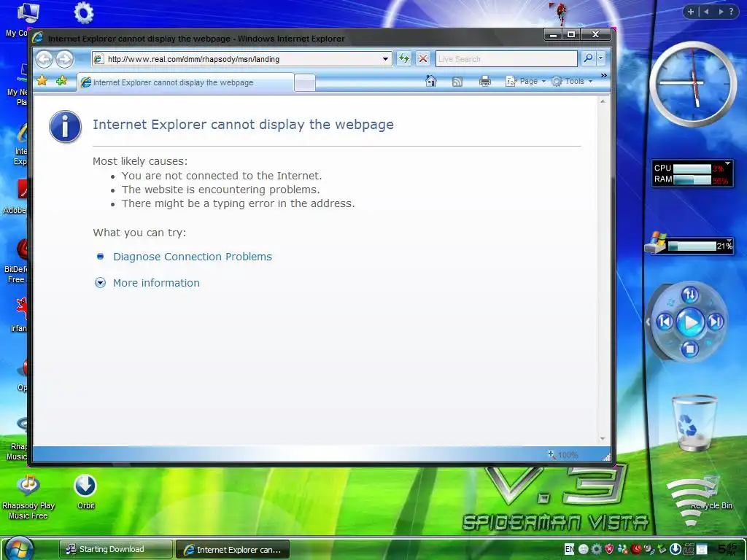This screenshot has width=747, height=560.
Task: Maximize the Internet Explorer window
Action: (x=571, y=34)
